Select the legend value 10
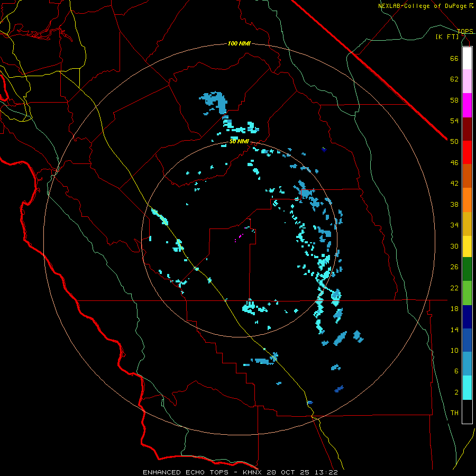The width and height of the screenshot is (476, 476). pyautogui.click(x=454, y=351)
